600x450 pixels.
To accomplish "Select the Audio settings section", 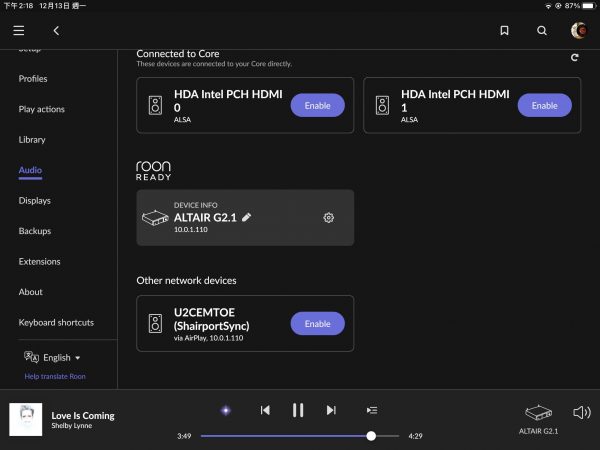I will point(30,170).
